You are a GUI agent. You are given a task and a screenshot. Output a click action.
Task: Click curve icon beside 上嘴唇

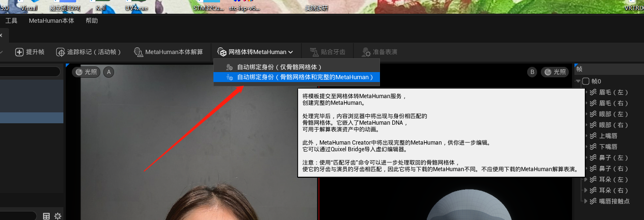tap(593, 136)
